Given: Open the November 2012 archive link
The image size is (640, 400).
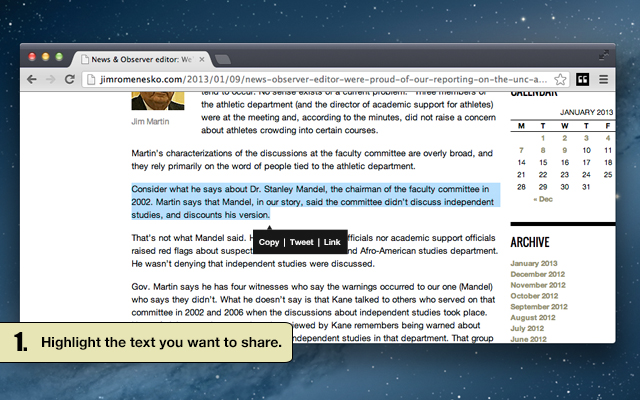Looking at the screenshot, I should tap(538, 285).
